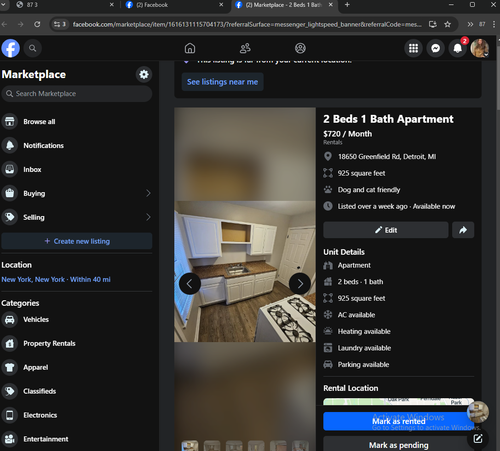
Task: Open the Facebook logo home link
Action: (10, 48)
